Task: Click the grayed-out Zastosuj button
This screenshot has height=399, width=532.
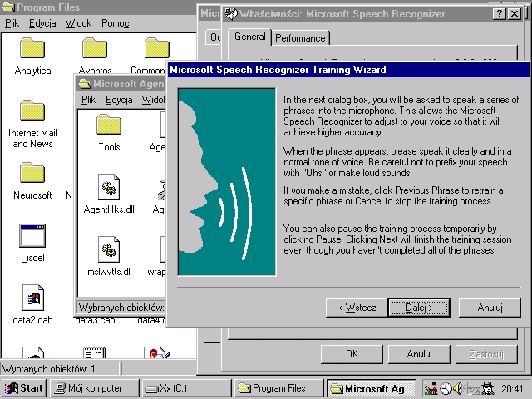Action: (x=486, y=354)
